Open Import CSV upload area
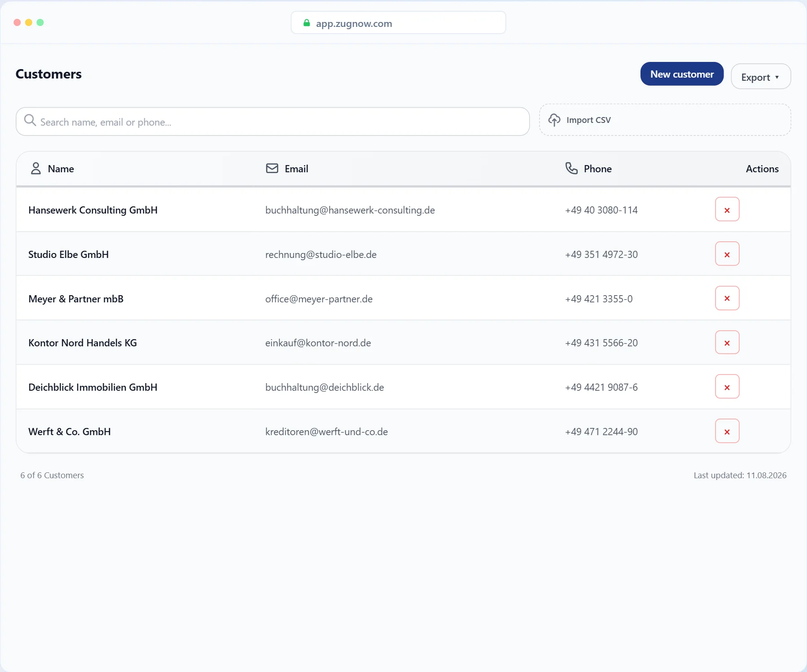The height and width of the screenshot is (672, 807). 665,120
